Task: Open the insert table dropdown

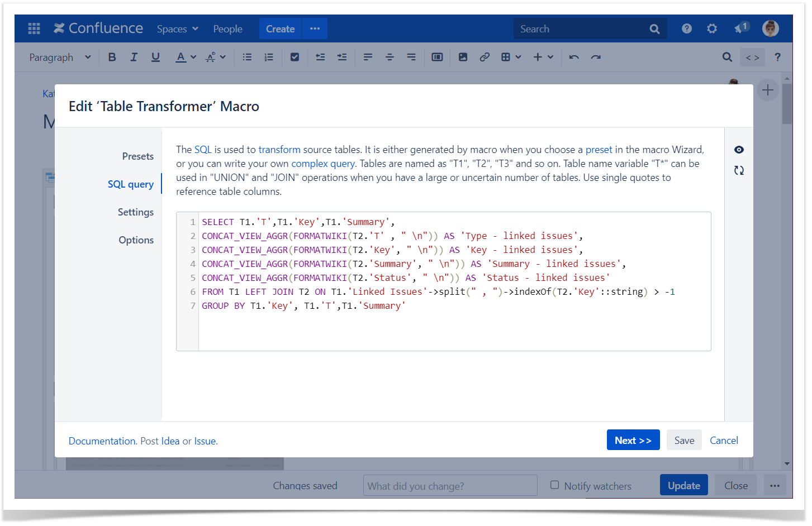Action: coord(511,57)
